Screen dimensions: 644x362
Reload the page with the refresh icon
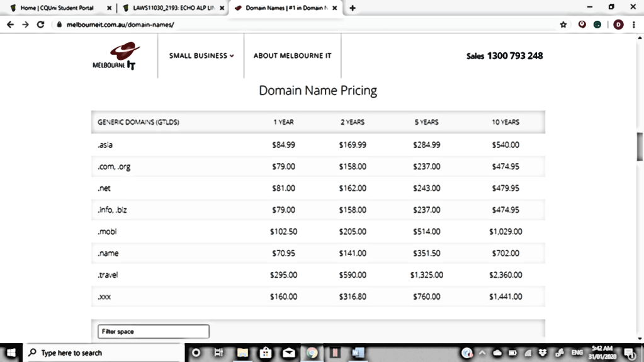pos(41,25)
